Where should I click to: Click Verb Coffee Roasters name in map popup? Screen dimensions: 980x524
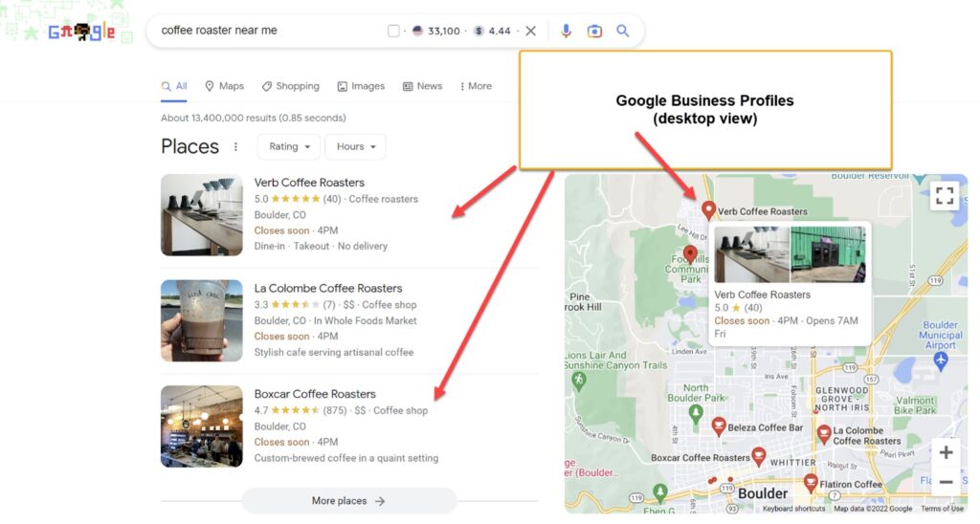tap(762, 295)
